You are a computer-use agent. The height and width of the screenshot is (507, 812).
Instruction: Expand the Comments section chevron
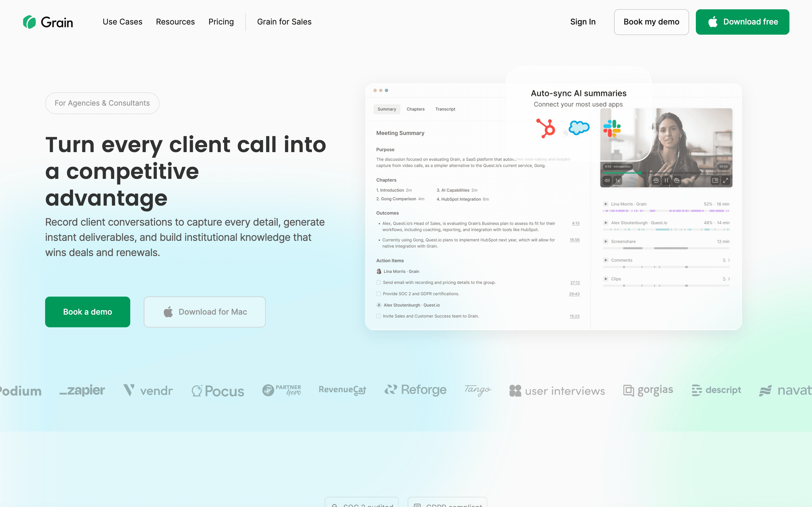tap(729, 260)
